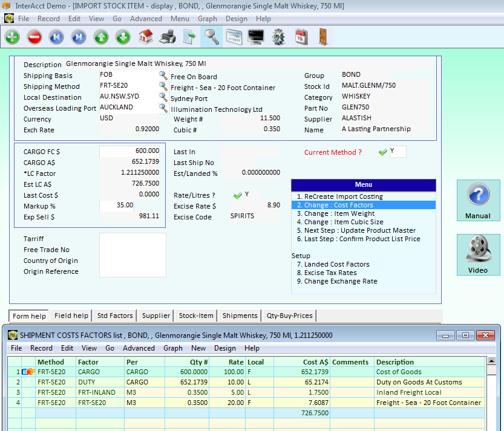Click the Tarriff text area box
504x431 pixels.
point(133,255)
